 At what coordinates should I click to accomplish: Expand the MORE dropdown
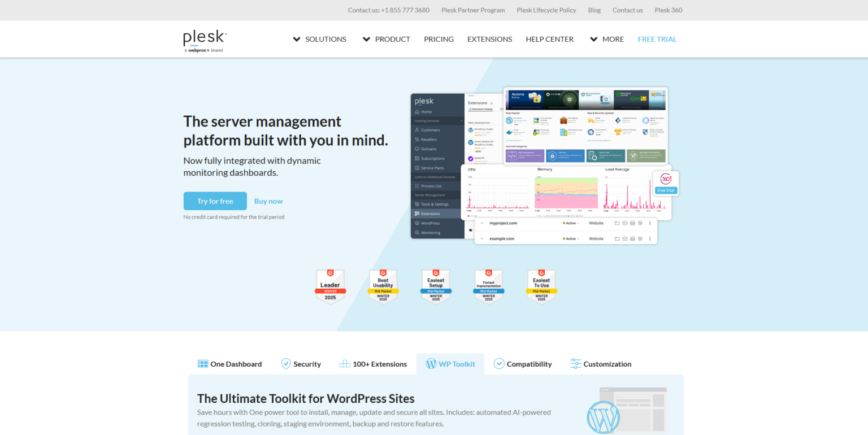(606, 39)
